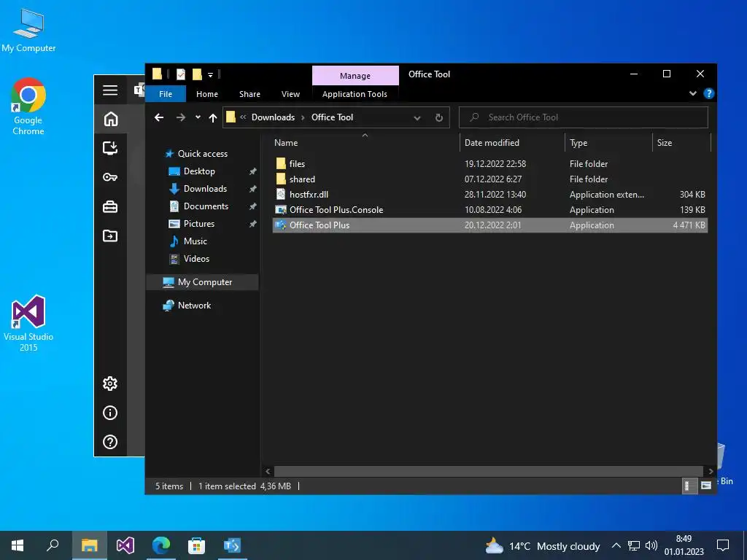Sort by Name column header
This screenshot has height=560, width=747.
point(365,142)
